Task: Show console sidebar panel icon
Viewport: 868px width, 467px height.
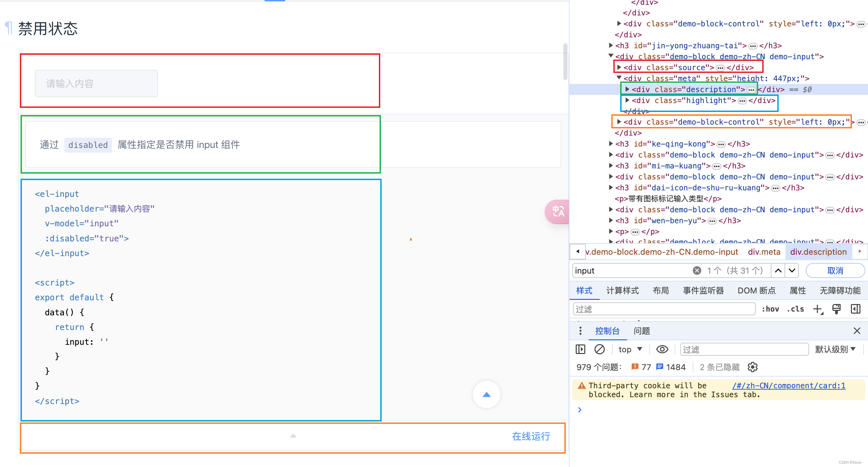Action: coord(580,349)
